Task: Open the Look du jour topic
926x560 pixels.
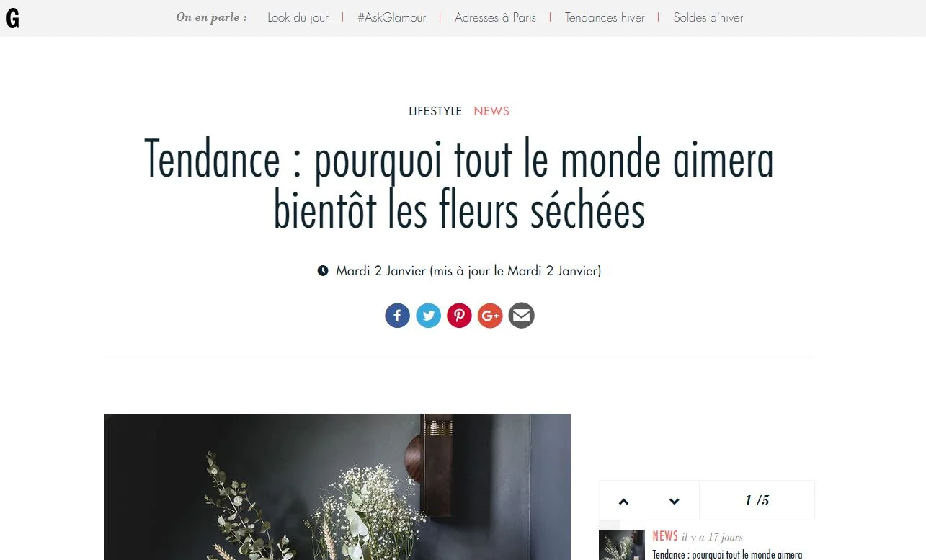Action: [298, 17]
